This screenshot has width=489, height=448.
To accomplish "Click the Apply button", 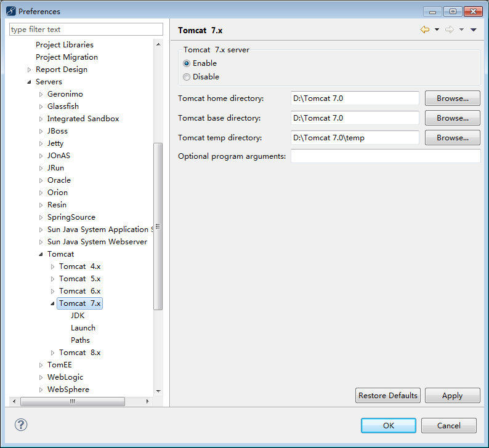I will (453, 395).
